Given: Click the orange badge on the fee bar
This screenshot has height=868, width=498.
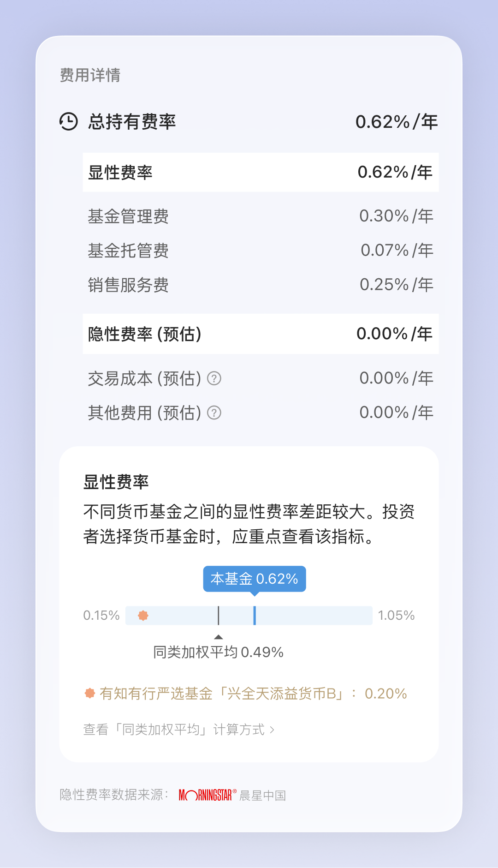Looking at the screenshot, I should click(143, 615).
